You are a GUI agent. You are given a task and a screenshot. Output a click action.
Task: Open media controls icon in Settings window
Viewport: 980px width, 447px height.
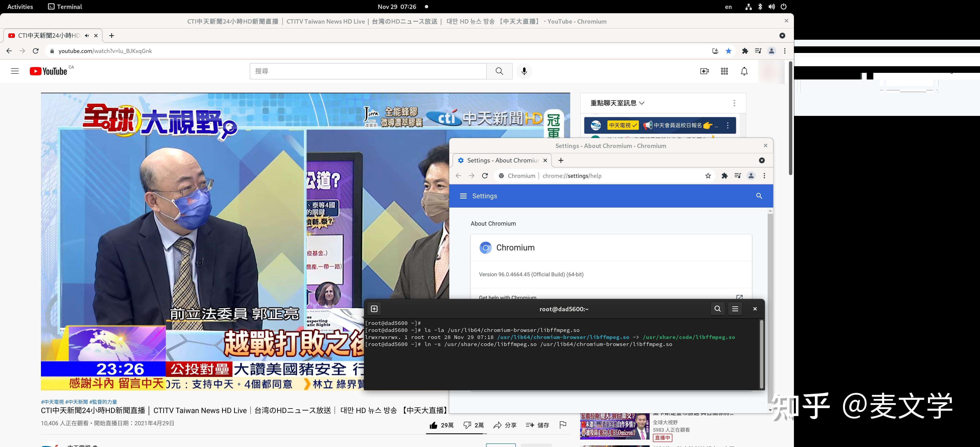(738, 175)
